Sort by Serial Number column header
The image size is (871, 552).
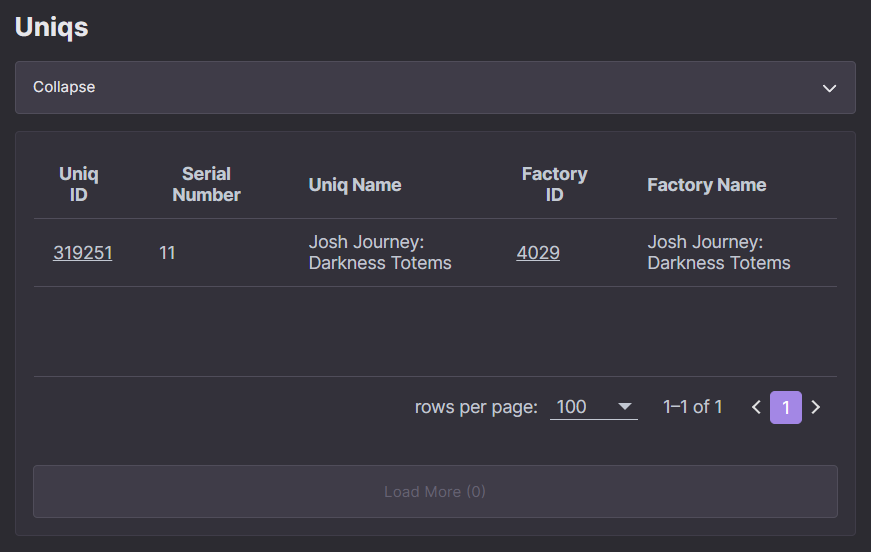206,184
